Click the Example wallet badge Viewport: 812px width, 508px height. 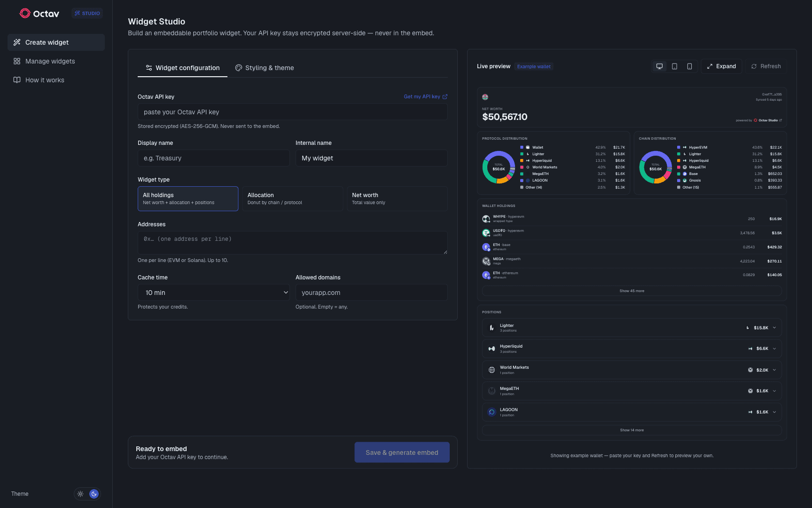pos(534,67)
